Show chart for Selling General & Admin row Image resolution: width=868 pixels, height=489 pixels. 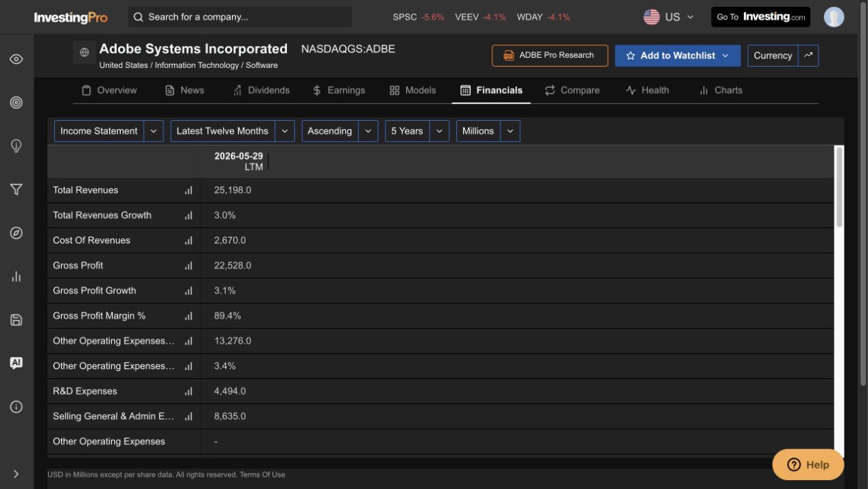pyautogui.click(x=189, y=416)
